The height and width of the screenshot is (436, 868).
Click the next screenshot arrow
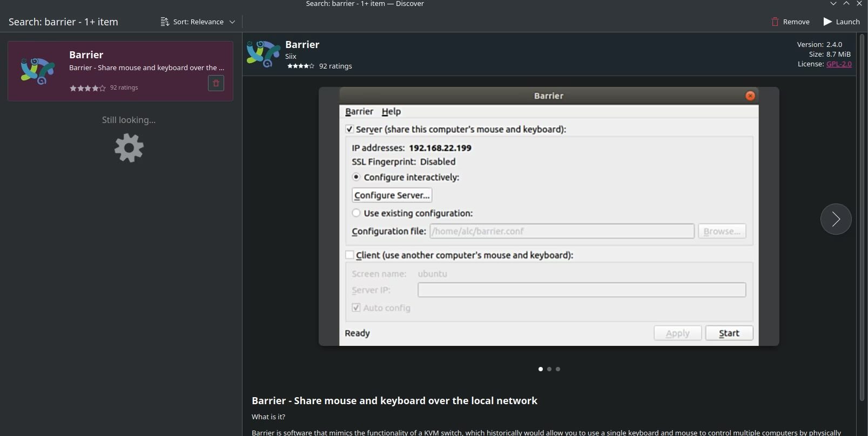[836, 219]
